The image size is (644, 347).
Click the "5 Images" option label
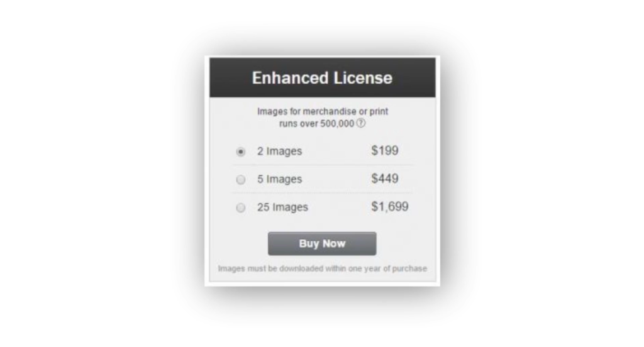(x=279, y=179)
